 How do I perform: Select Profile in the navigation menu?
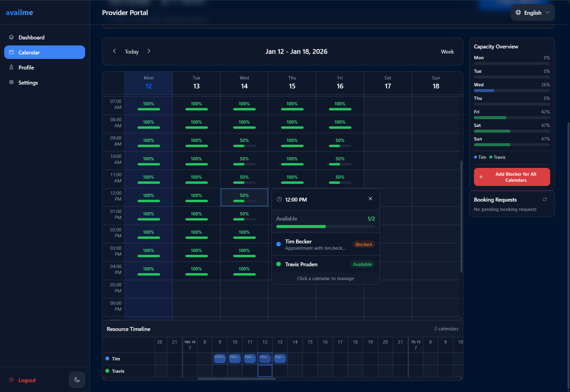click(26, 67)
